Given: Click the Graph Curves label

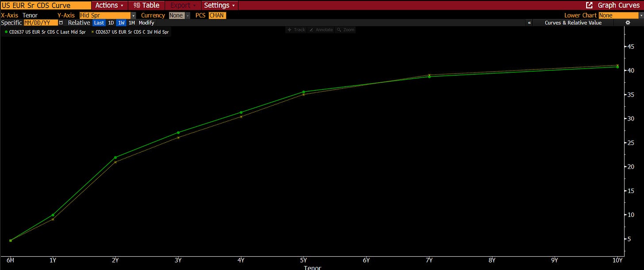Looking at the screenshot, I should click(619, 5).
